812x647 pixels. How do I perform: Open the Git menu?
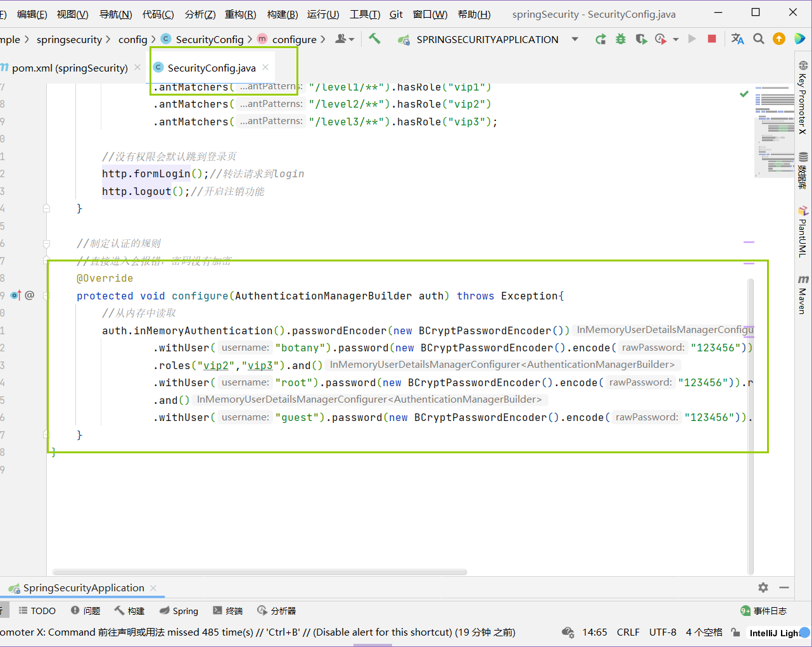[396, 14]
